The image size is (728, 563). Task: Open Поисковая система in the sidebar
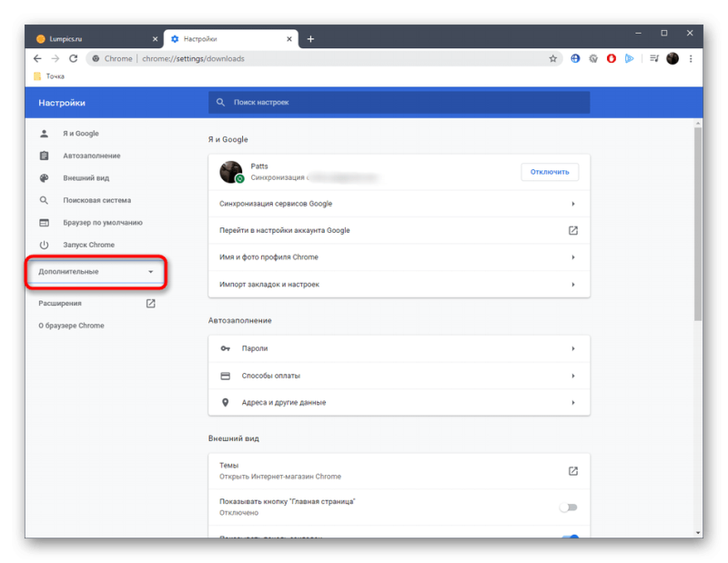(97, 200)
